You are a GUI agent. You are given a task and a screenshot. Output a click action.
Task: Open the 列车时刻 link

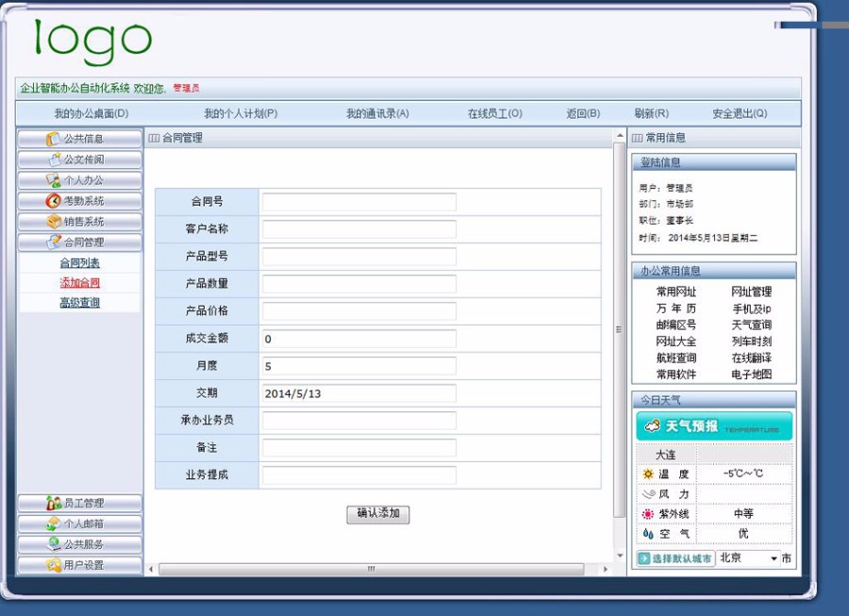point(752,341)
